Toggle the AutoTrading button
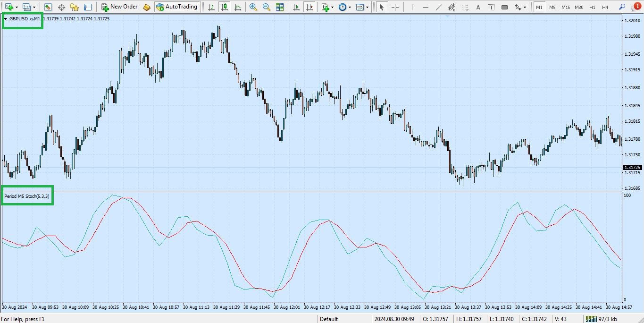This screenshot has height=323, width=644. coord(176,7)
